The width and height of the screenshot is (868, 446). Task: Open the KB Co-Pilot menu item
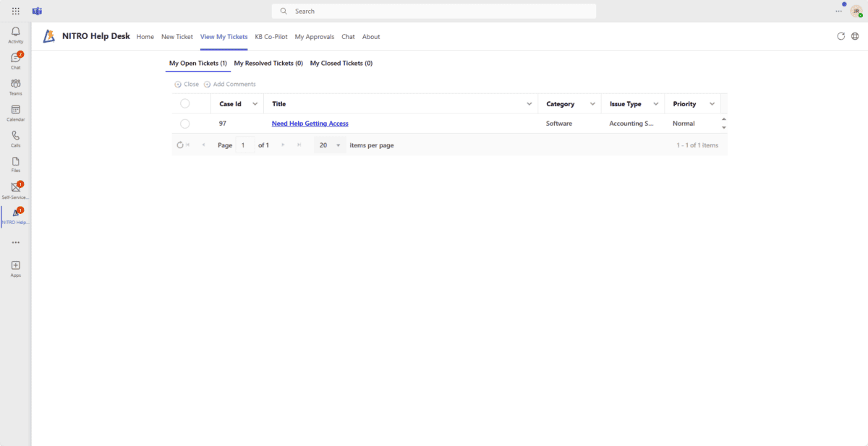[271, 36]
